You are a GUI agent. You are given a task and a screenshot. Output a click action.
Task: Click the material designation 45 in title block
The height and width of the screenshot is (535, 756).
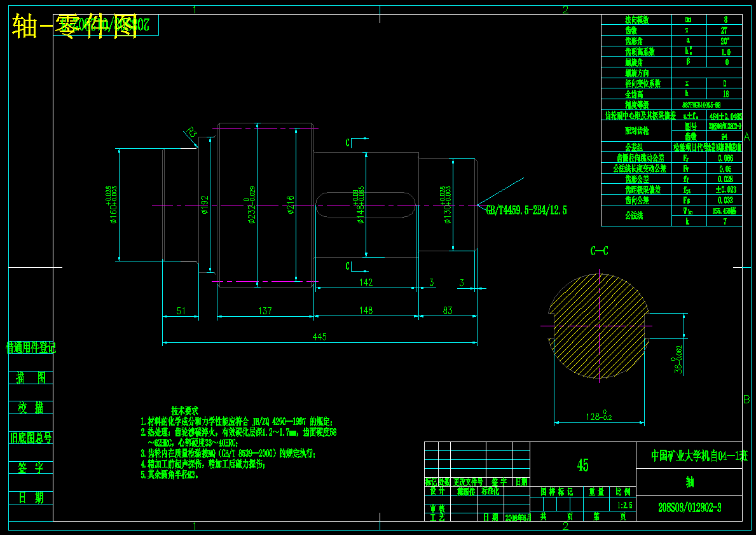[x=583, y=465]
